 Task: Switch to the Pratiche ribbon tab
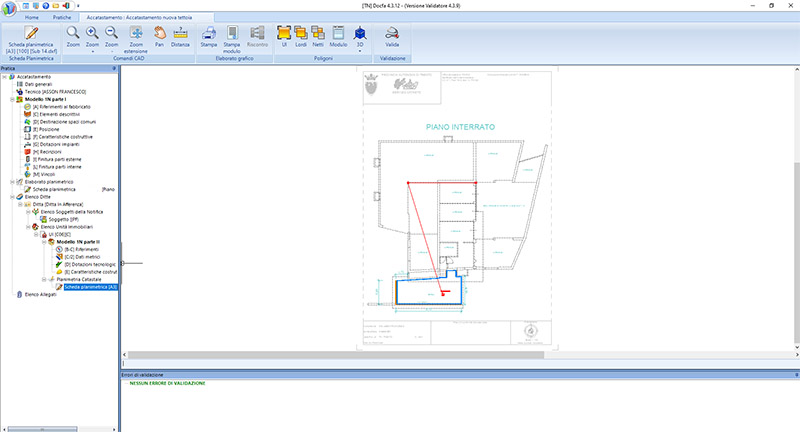point(62,17)
